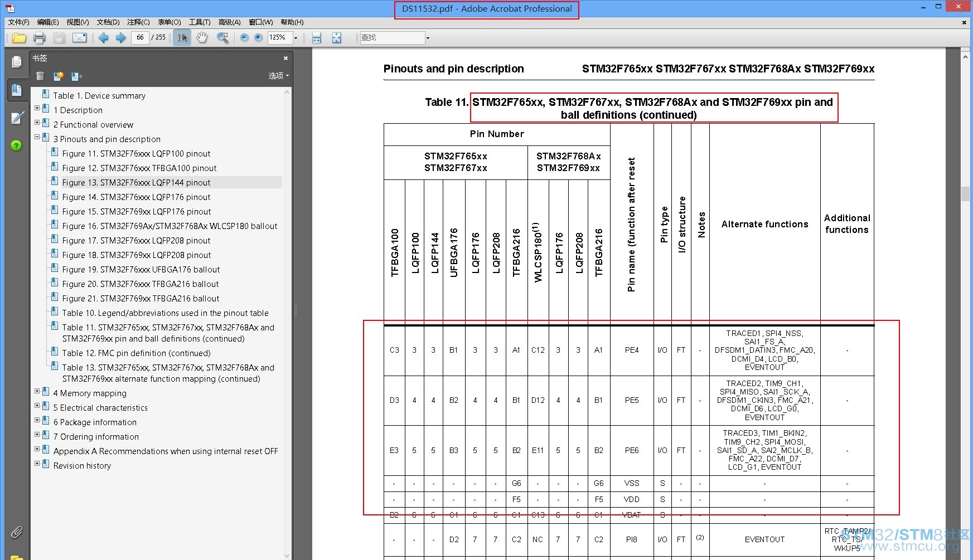Image resolution: width=973 pixels, height=560 pixels.
Task: Select the Hand tool
Action: [202, 38]
